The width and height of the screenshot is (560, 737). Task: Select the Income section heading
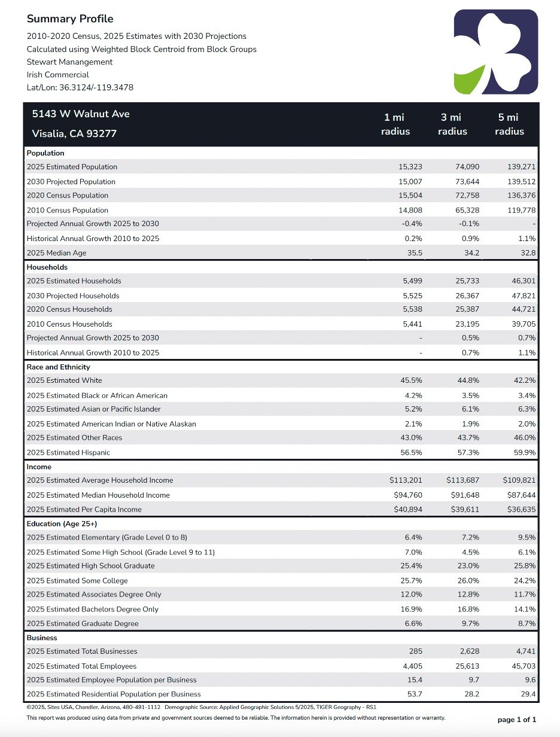click(x=39, y=467)
